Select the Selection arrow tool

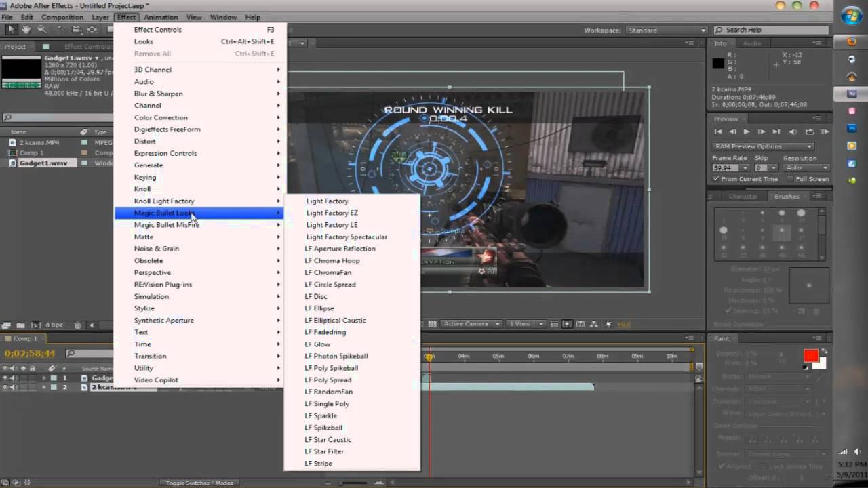click(12, 30)
